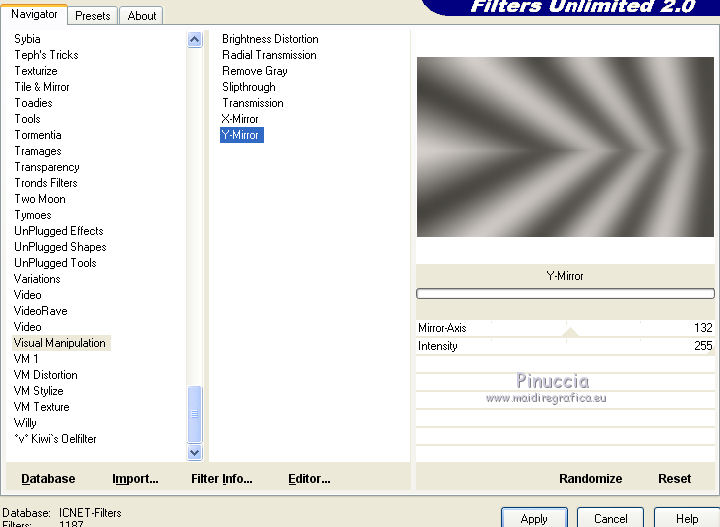The height and width of the screenshot is (527, 720).
Task: Select the Tormentia category
Action: 38,135
